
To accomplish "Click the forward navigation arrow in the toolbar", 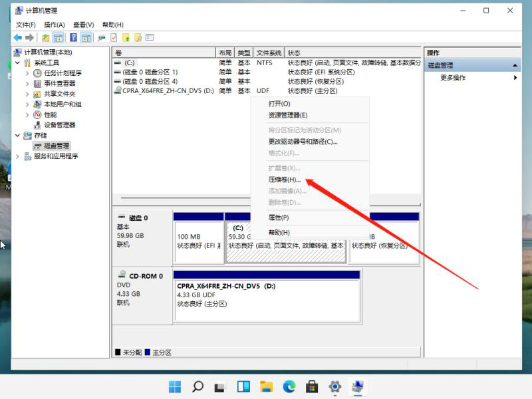I will point(29,37).
